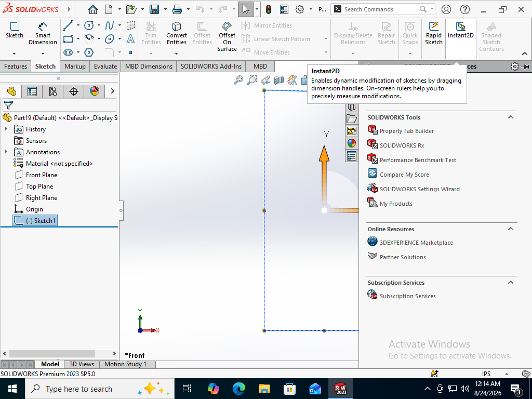Open Property Tab Builder
Screen dimensions: 532x399
pyautogui.click(x=406, y=130)
